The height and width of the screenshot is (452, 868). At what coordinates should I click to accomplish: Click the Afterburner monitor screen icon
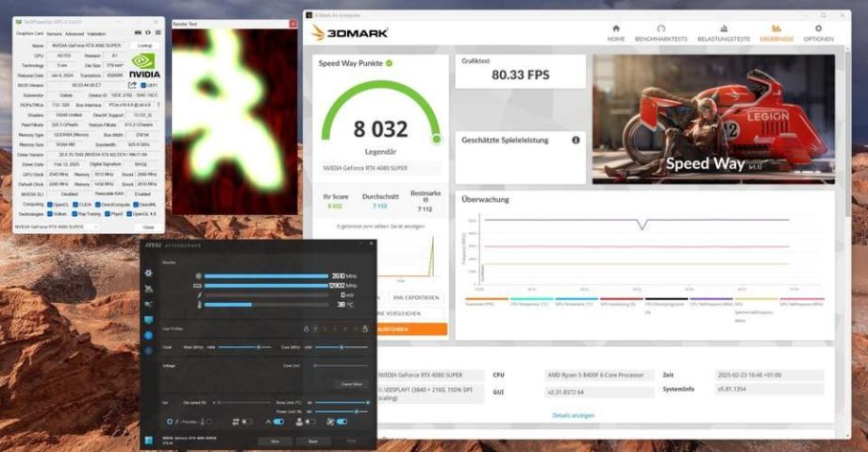(148, 320)
